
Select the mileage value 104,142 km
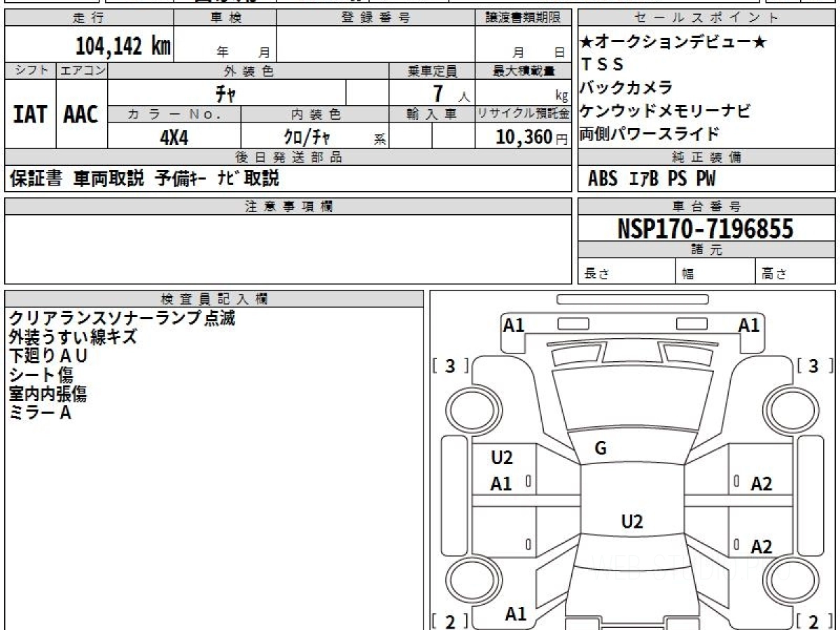[x=123, y=46]
